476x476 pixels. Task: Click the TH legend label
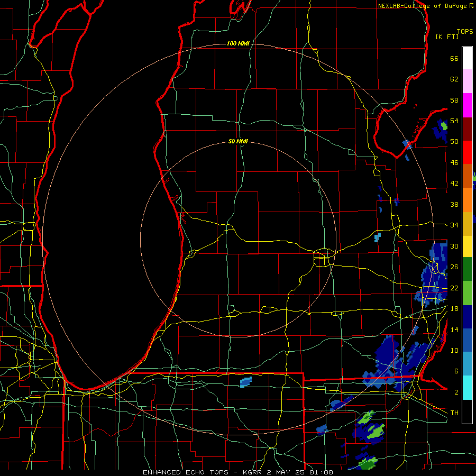click(454, 413)
